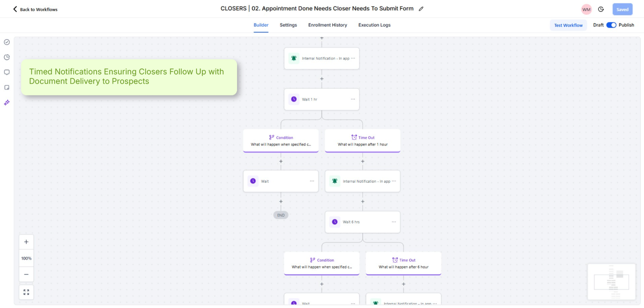644x308 pixels.
Task: Toggle the Draft/Publish switch
Action: click(611, 25)
